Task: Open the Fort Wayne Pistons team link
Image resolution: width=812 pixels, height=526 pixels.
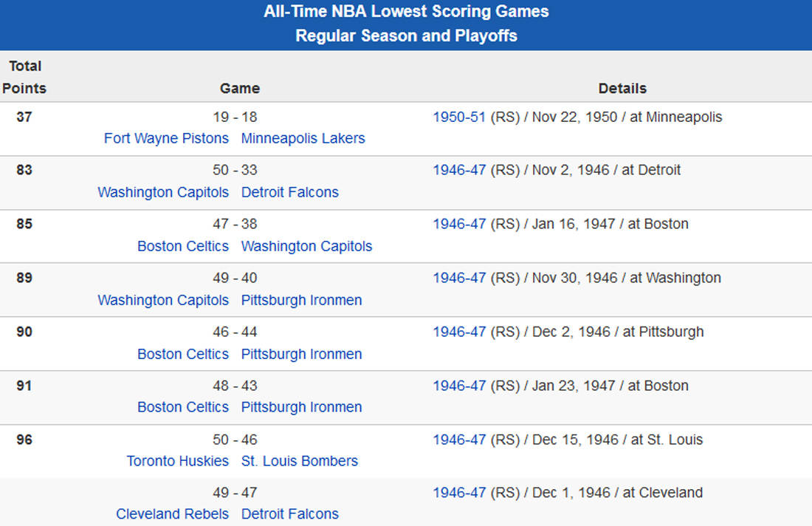Action: coord(166,138)
